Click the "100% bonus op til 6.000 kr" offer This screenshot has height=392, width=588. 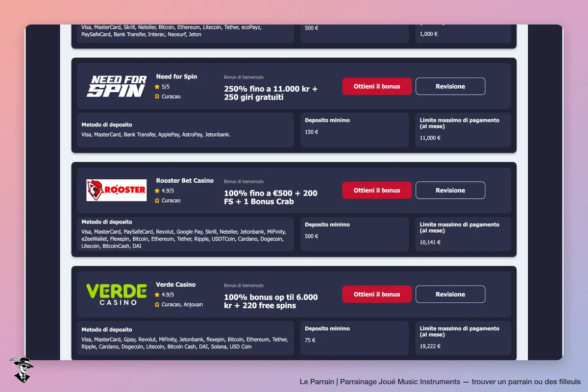pyautogui.click(x=271, y=301)
